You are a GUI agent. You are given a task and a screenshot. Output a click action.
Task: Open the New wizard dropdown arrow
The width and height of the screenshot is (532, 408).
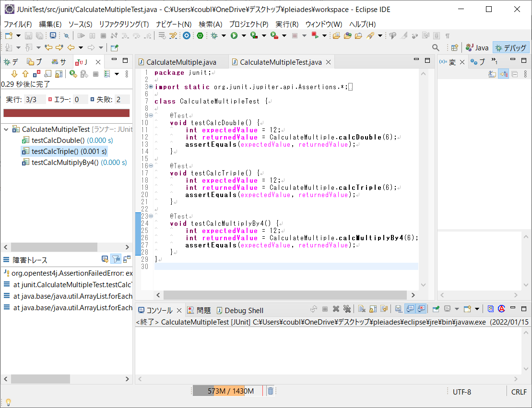[18, 35]
